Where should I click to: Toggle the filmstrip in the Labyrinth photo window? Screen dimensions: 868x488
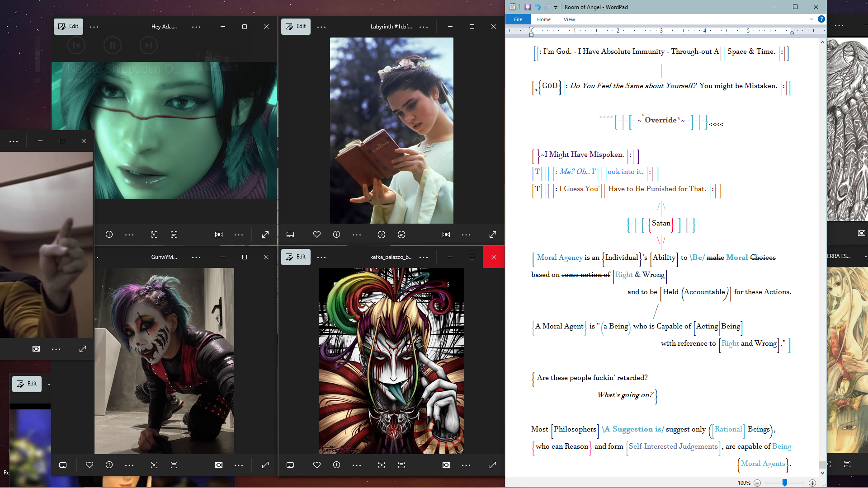tap(290, 235)
